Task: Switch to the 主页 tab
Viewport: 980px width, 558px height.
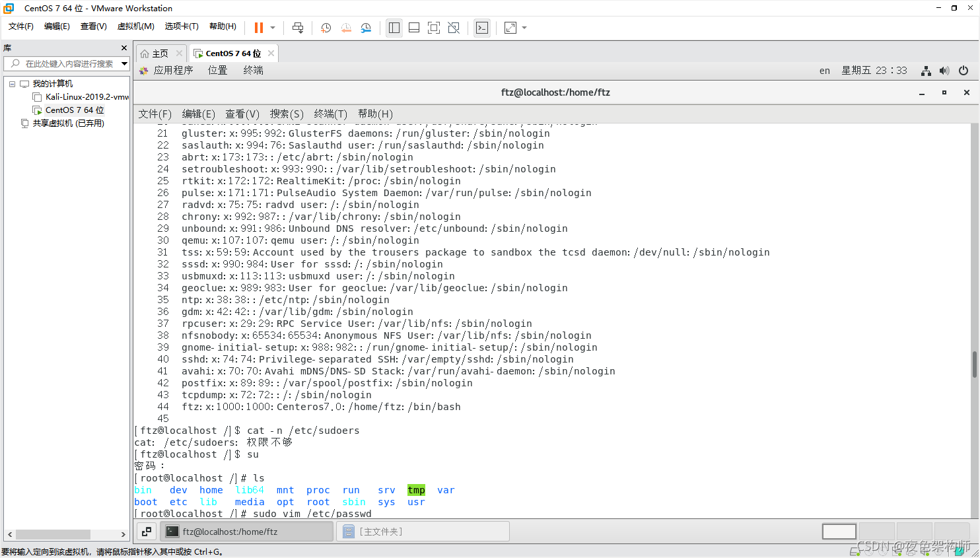Action: tap(160, 53)
